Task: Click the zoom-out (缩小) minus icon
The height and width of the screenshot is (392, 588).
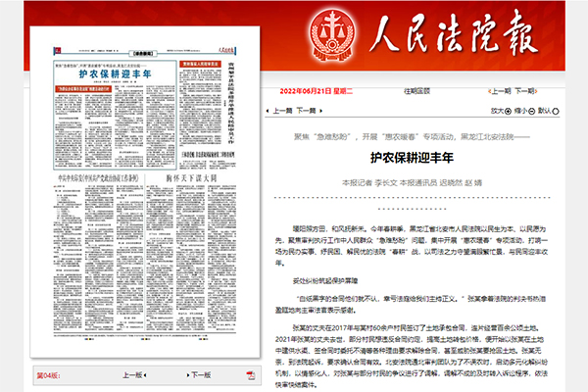Action: tap(536, 111)
